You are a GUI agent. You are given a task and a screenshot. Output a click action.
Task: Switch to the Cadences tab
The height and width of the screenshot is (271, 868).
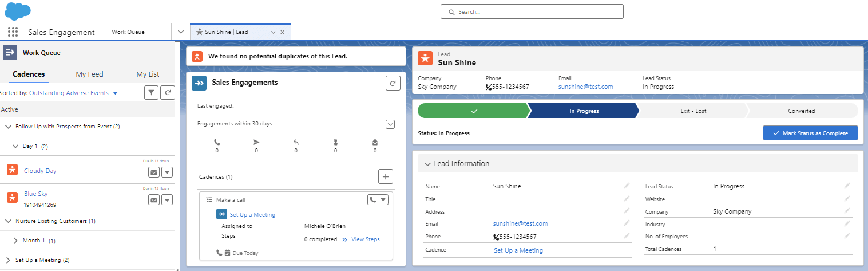tap(29, 74)
